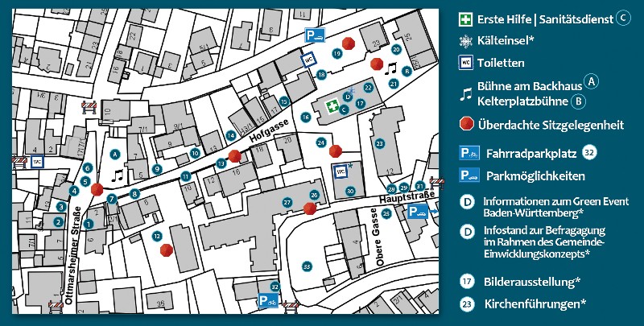
Task: Click the road barrier beside marker 31
Action: (437, 184)
